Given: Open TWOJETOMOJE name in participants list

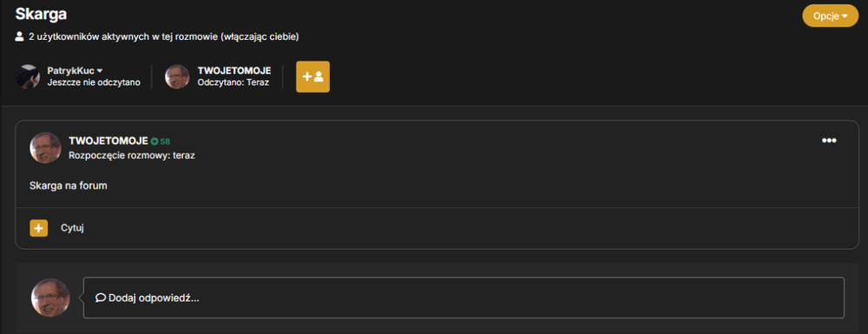Looking at the screenshot, I should [234, 71].
